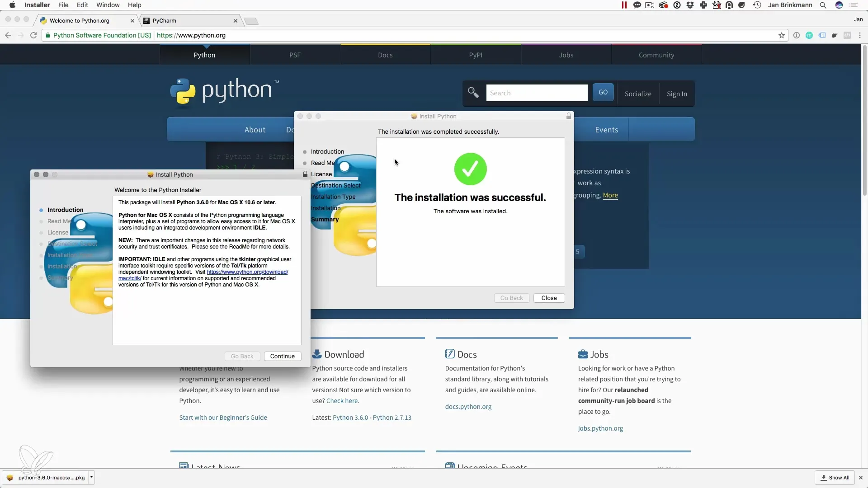Open the Events menu on python.org
The height and width of the screenshot is (488, 868).
tap(607, 130)
